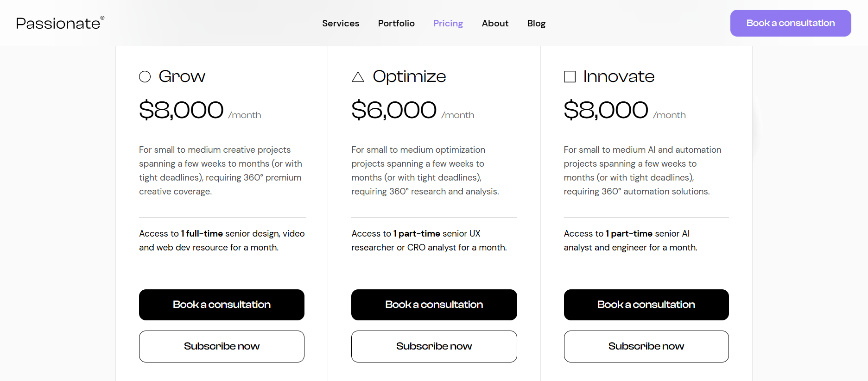Click the Innovate plan title
The image size is (868, 381).
[619, 76]
